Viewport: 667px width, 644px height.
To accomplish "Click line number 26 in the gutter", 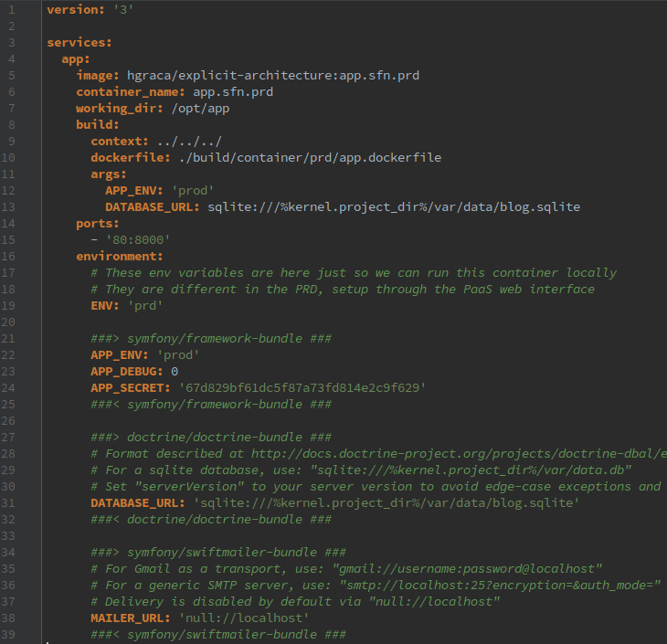I will [8, 421].
